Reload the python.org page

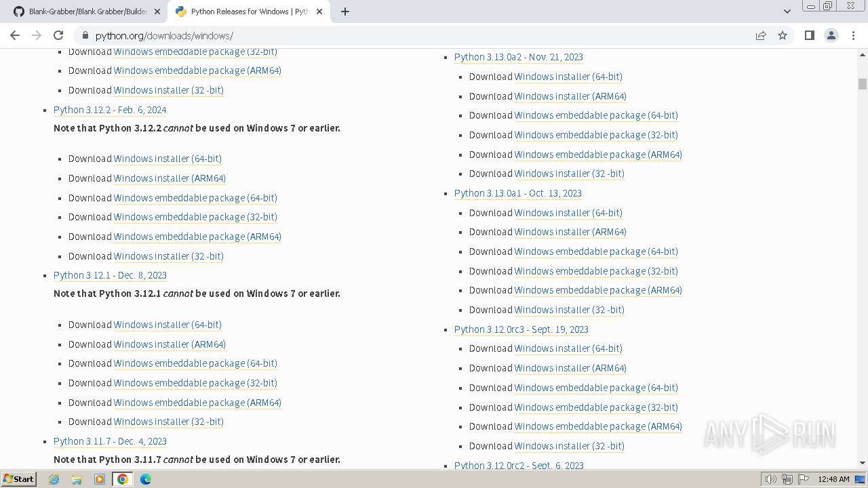click(x=58, y=35)
